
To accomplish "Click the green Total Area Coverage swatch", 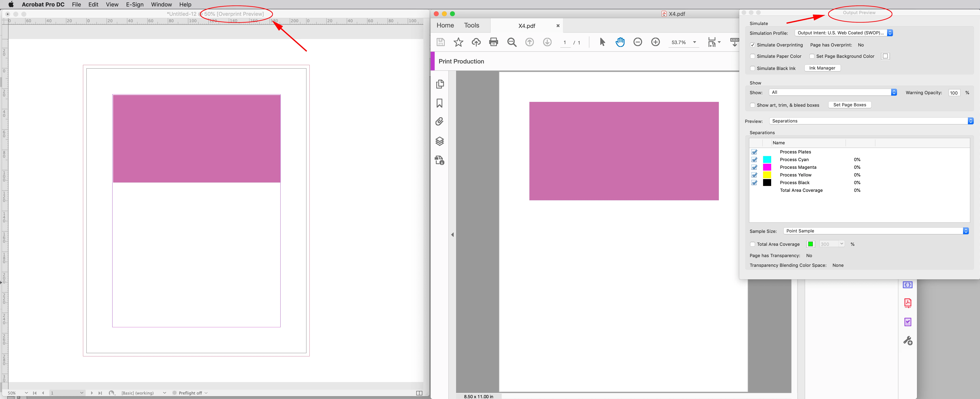I will [810, 244].
